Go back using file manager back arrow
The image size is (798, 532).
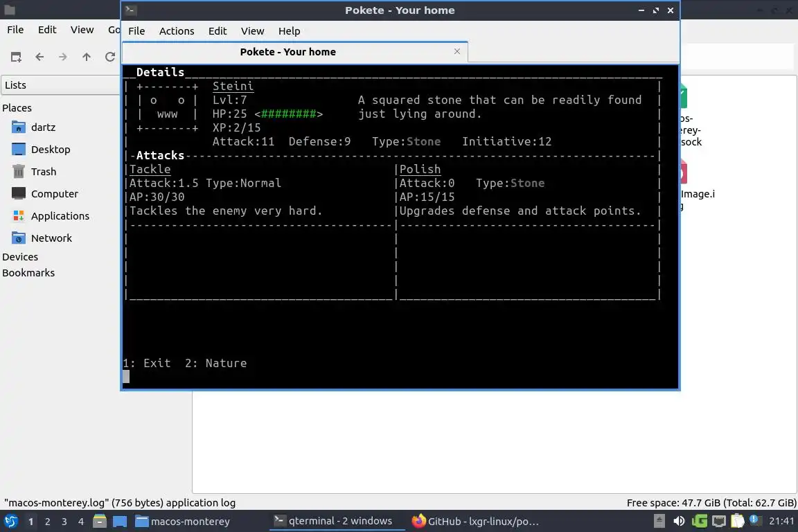[39, 57]
